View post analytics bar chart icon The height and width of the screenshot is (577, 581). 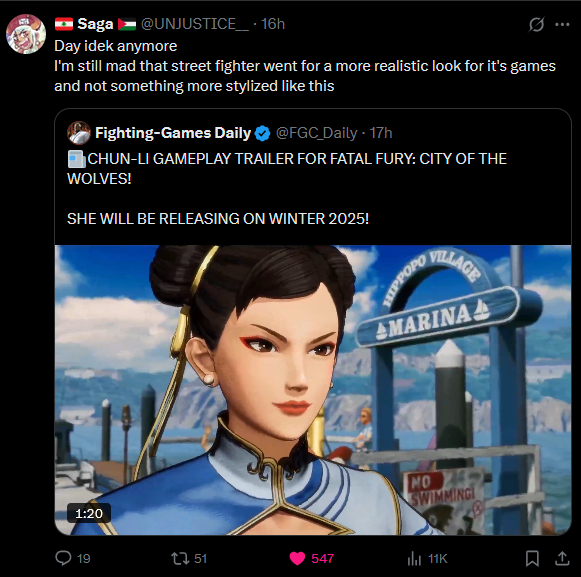(x=414, y=558)
